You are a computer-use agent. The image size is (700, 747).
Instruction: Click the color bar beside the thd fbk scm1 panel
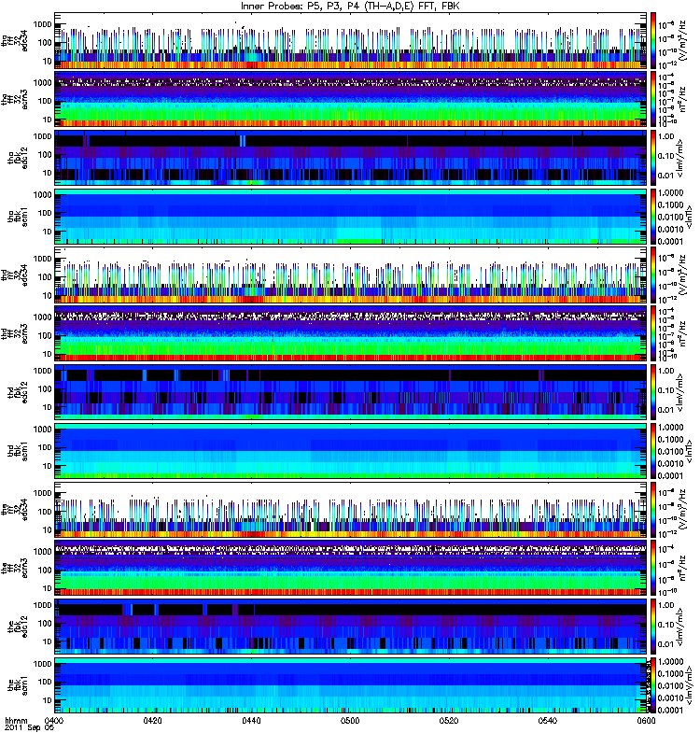[x=654, y=451]
